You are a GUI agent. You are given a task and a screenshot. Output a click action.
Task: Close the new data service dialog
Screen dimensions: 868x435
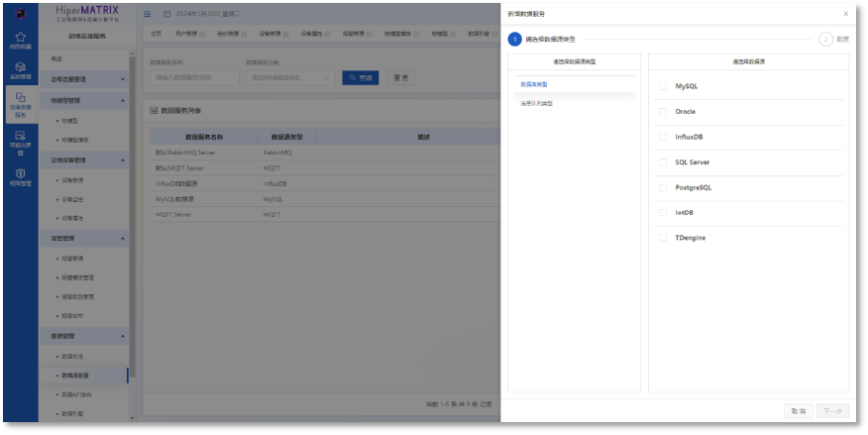pyautogui.click(x=846, y=14)
